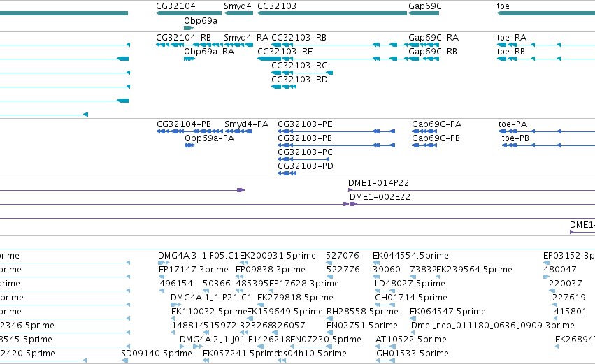Select transcript label CG32104-RB
Viewport: 595px width, 364px height.
point(183,38)
